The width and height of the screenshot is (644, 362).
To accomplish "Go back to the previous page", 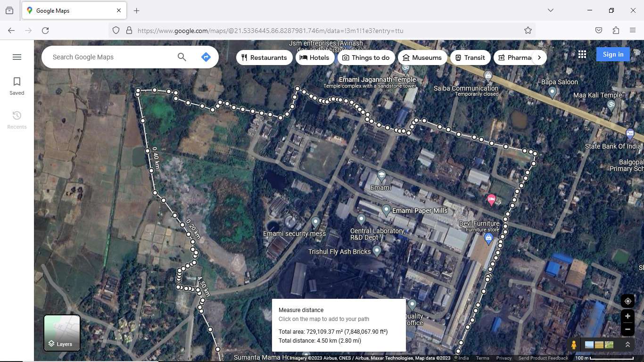I will 11,30.
